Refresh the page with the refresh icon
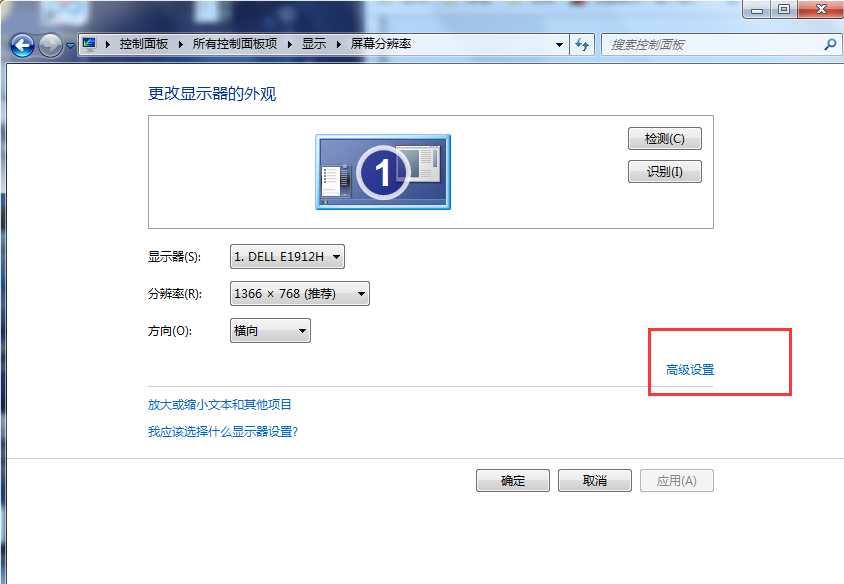Viewport: 844px width, 584px height. click(x=582, y=45)
